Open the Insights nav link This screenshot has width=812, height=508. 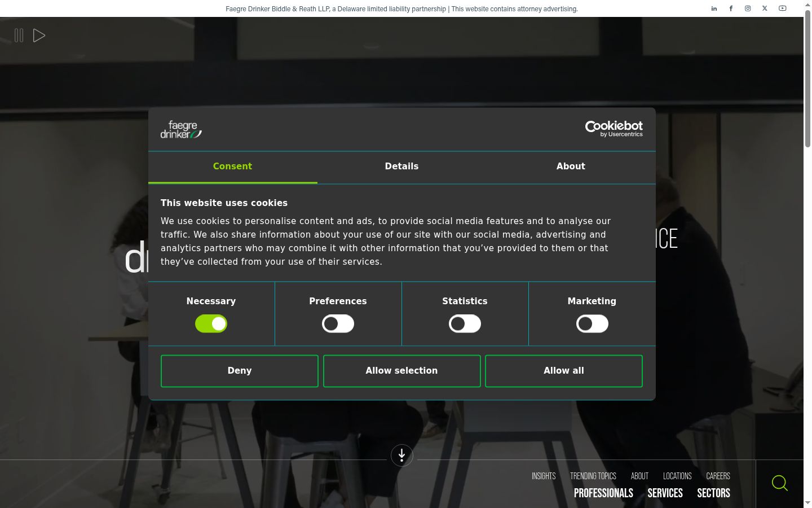544,476
